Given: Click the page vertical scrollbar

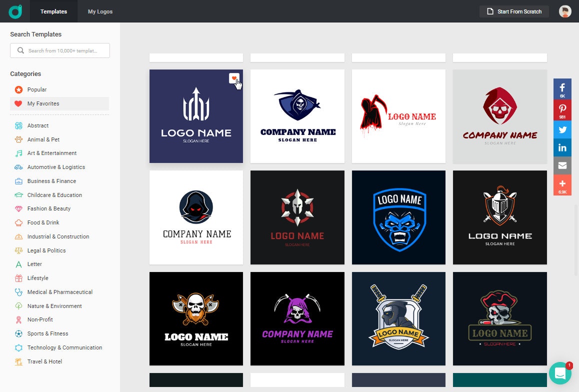Looking at the screenshot, I should [576, 240].
